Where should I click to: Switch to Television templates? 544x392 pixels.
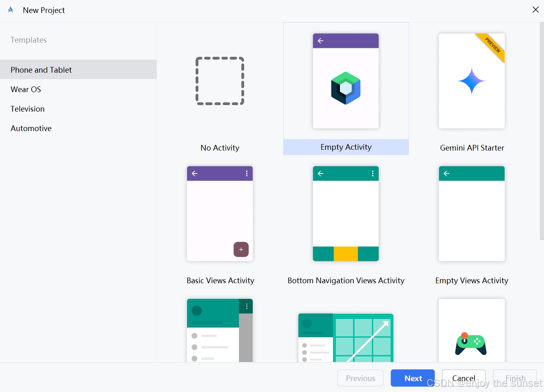click(78, 109)
